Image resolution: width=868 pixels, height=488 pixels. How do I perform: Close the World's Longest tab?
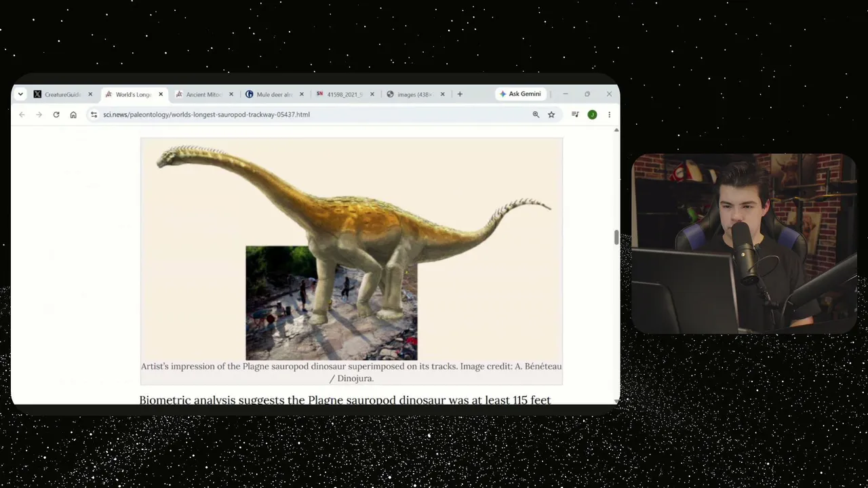[161, 94]
